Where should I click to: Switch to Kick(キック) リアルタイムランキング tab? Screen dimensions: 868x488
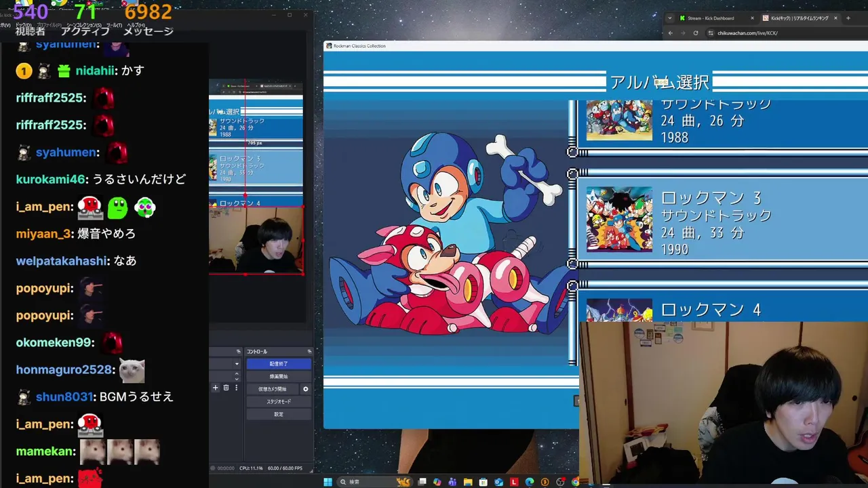coord(800,18)
